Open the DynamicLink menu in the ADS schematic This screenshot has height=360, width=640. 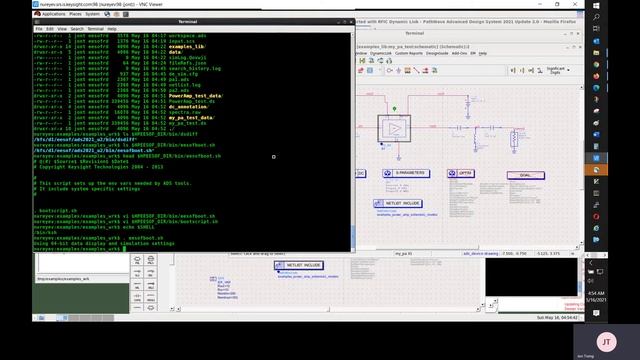[380, 53]
